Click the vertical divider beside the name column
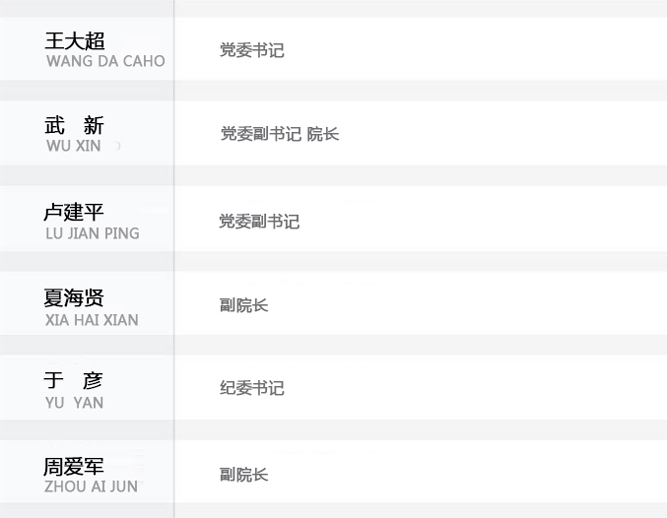Screen dimensions: 667x518 (x=174, y=259)
